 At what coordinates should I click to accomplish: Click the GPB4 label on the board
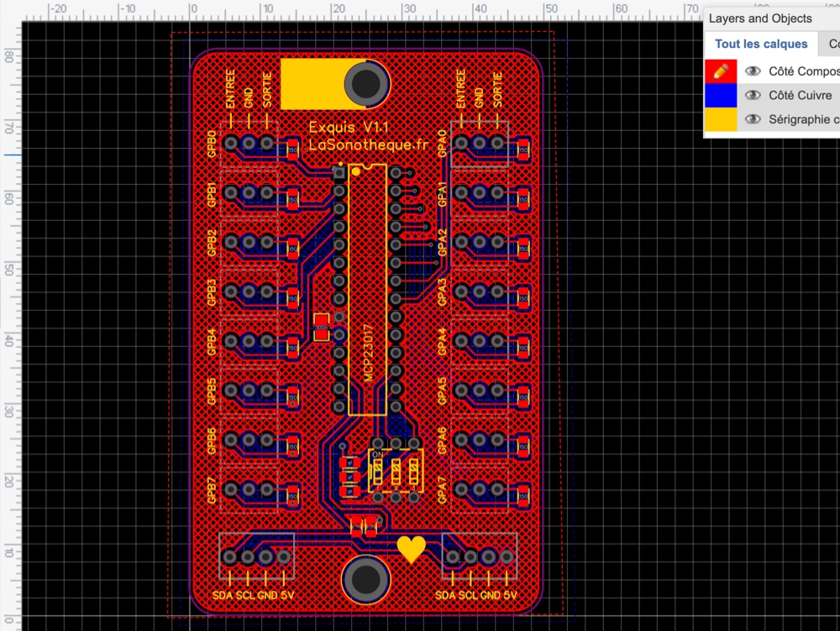tap(212, 342)
